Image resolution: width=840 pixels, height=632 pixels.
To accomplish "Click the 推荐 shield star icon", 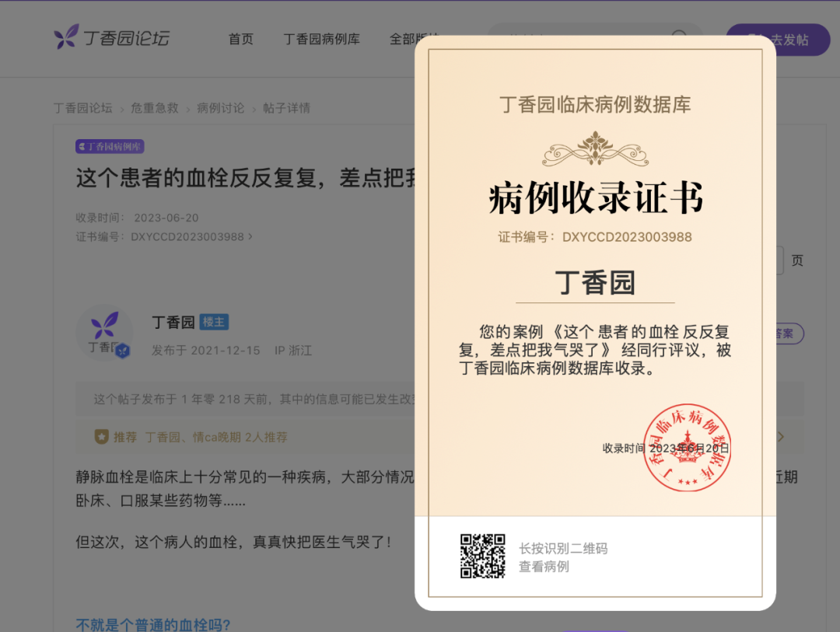I will (x=101, y=437).
